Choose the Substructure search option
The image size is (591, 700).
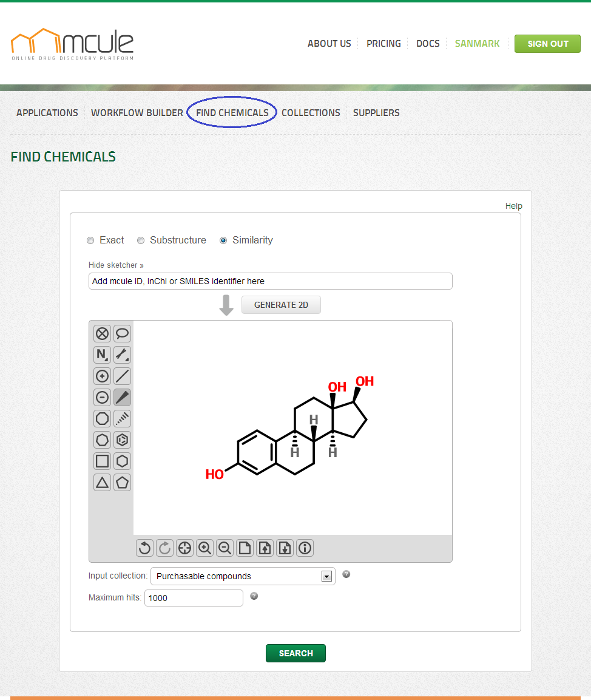[141, 240]
